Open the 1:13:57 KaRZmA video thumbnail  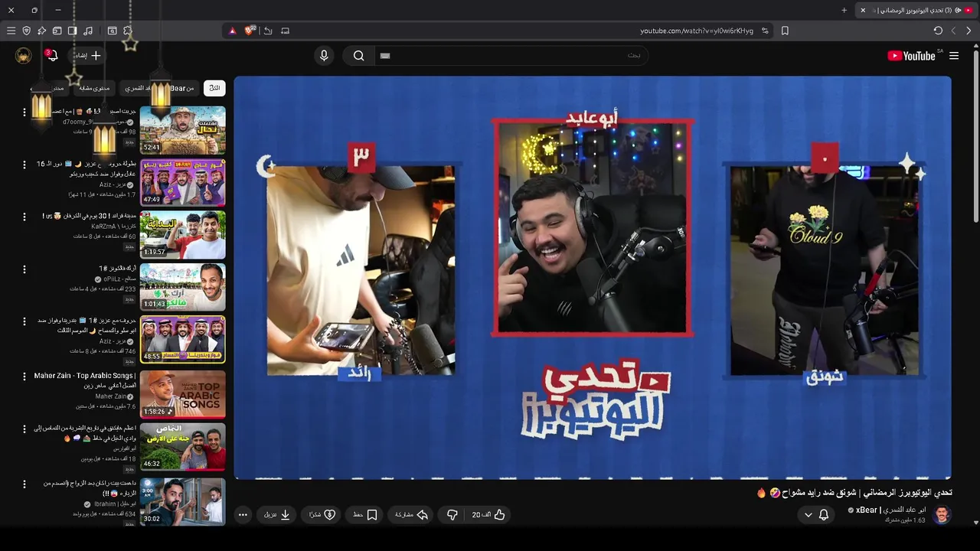tap(183, 235)
